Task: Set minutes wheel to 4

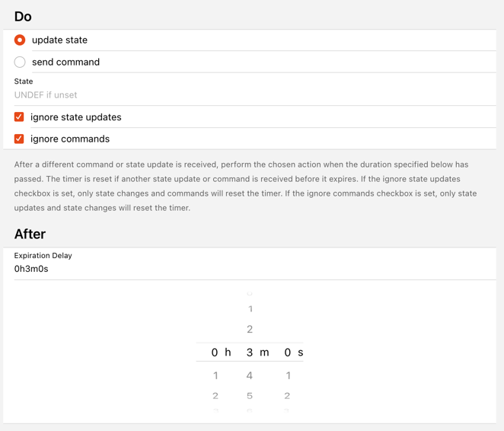Action: click(x=250, y=375)
